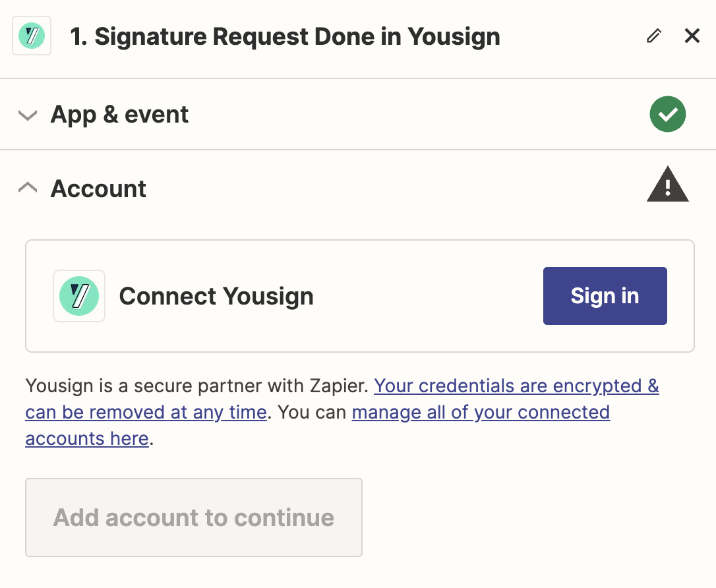Click manage all of your connected accounts here
The width and height of the screenshot is (716, 588).
click(481, 412)
